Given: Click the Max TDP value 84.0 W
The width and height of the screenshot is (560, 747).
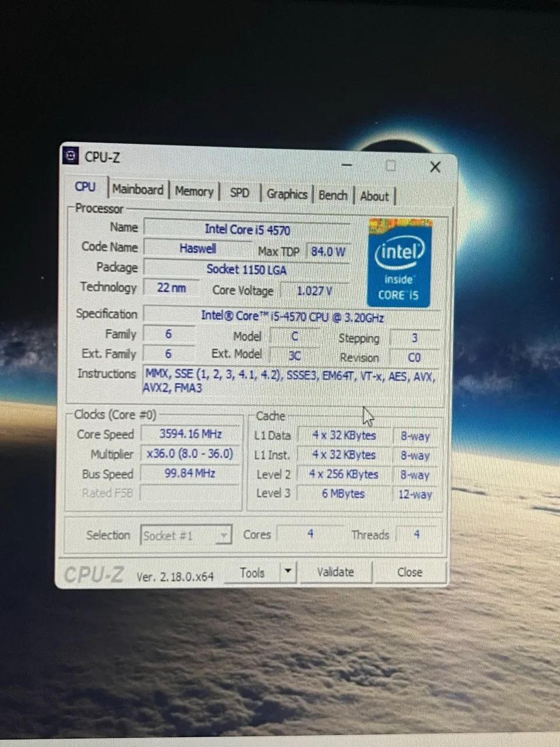Looking at the screenshot, I should (x=328, y=252).
